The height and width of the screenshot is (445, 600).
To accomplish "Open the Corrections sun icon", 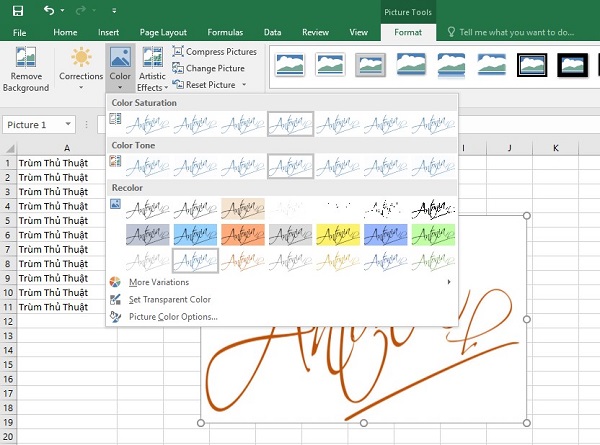I will (x=81, y=66).
